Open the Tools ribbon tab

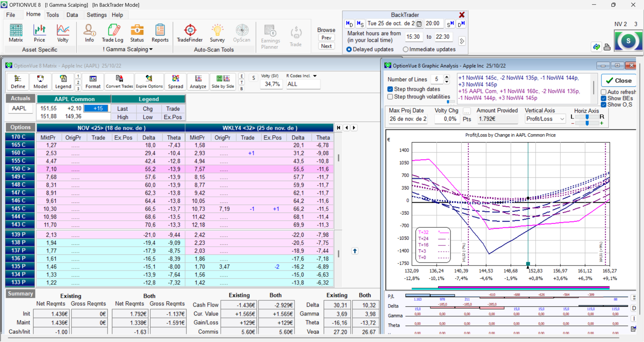tap(53, 15)
